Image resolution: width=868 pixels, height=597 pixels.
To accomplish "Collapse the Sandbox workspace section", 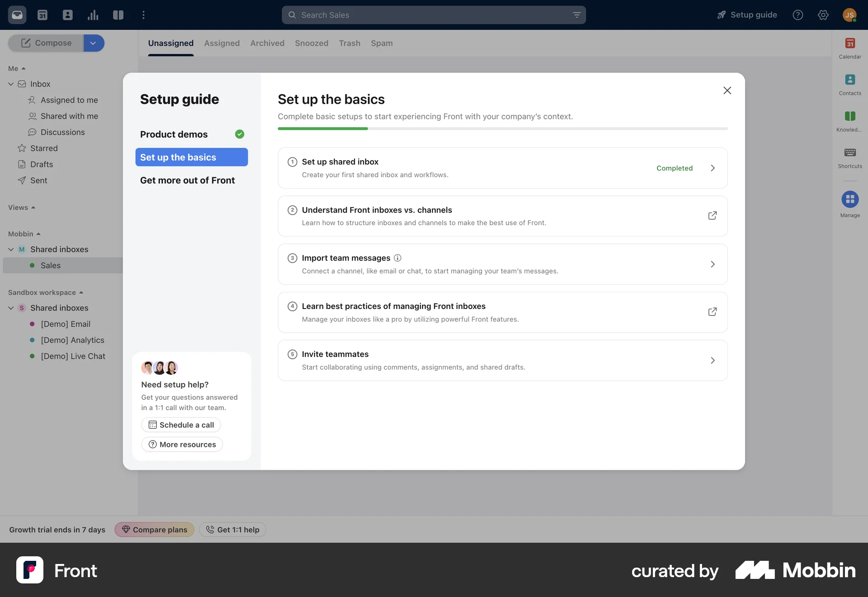I will click(x=81, y=292).
